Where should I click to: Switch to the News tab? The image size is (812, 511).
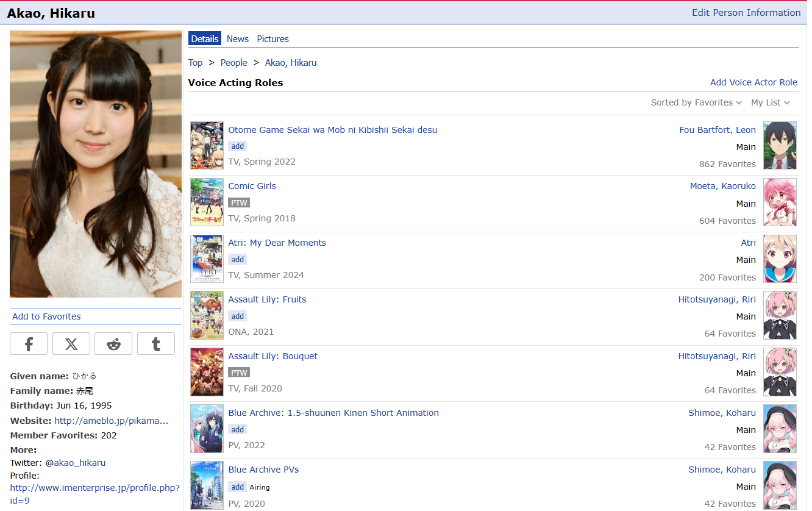(238, 38)
